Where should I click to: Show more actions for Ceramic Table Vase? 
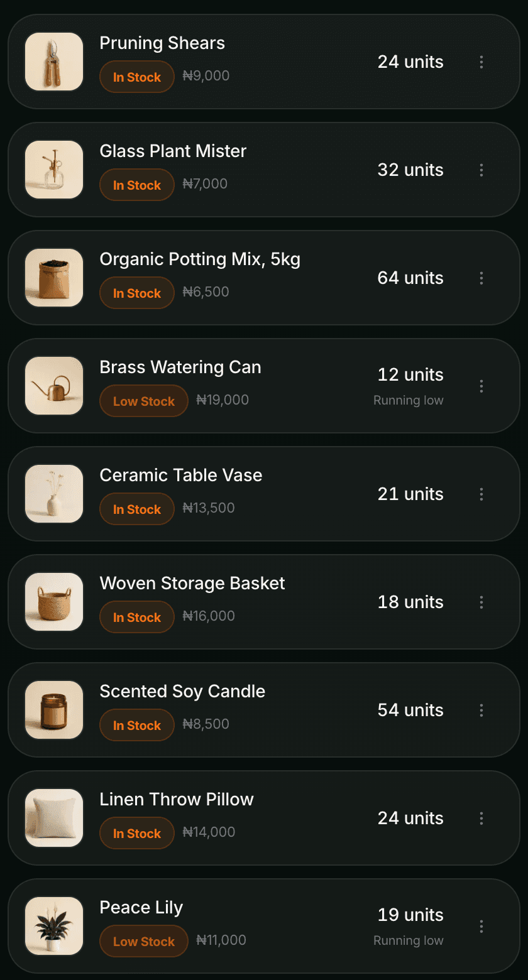[x=481, y=494]
